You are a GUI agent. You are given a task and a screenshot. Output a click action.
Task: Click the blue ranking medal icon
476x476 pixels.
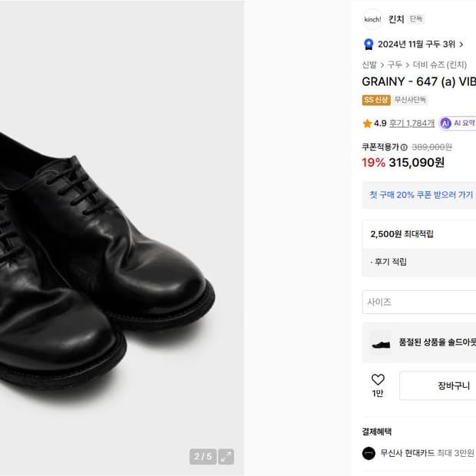369,45
